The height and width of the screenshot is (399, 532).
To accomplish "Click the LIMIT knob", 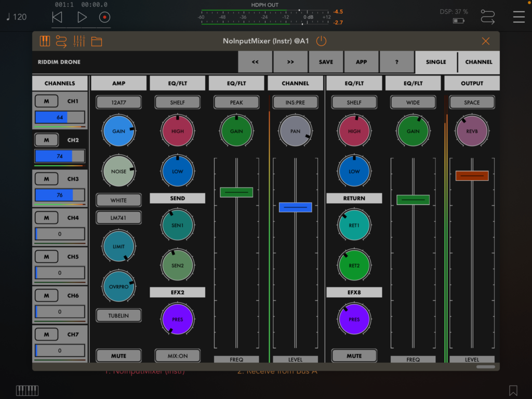I will click(118, 246).
